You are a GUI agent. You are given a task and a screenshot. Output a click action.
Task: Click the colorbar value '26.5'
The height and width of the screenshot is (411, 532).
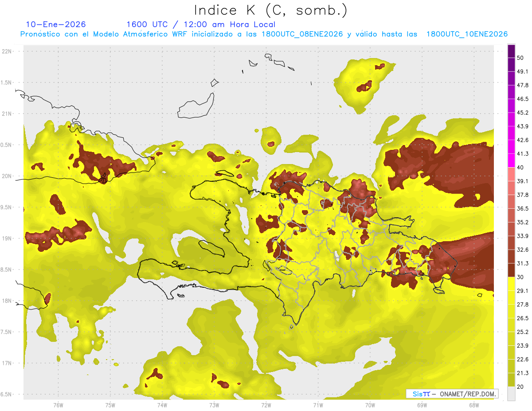click(522, 318)
